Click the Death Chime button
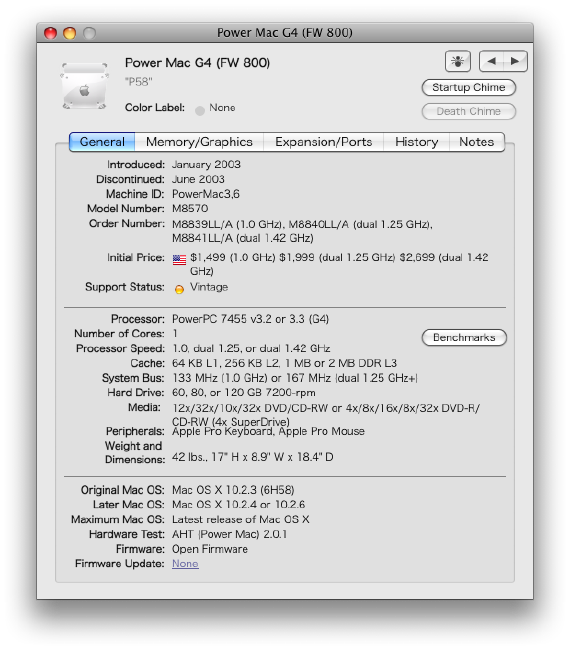 pos(468,112)
